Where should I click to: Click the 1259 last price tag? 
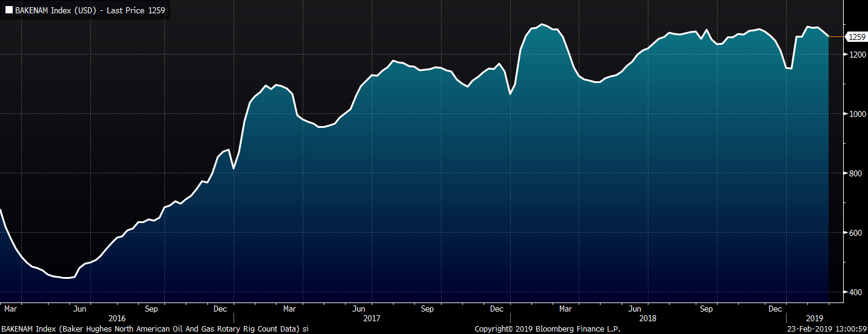point(856,37)
